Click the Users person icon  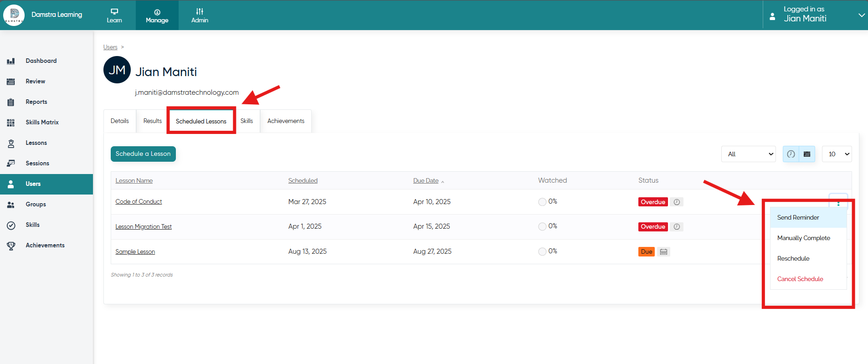point(11,184)
